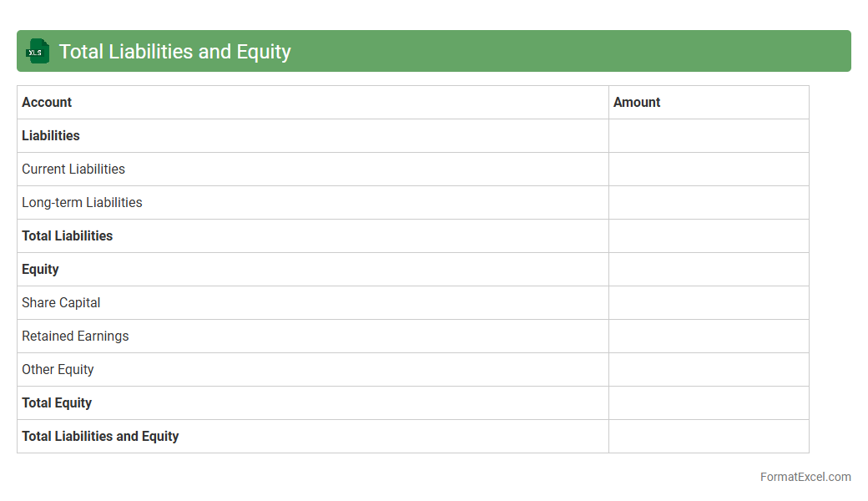Click the empty Amount cell for Total Equity
868x501 pixels.
[x=709, y=402]
